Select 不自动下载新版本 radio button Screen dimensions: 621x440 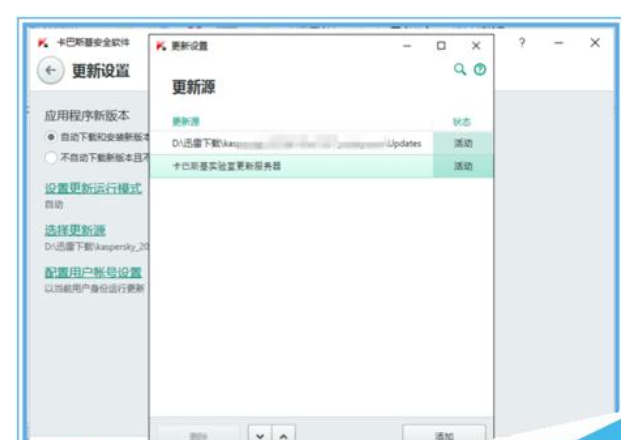tap(51, 158)
